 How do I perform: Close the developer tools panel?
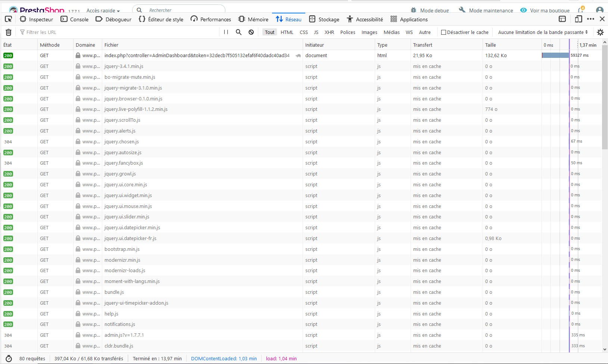pos(602,19)
